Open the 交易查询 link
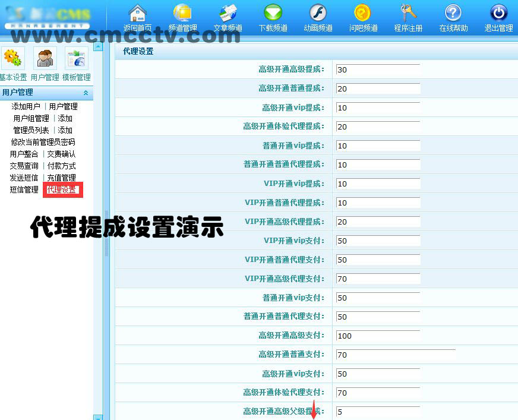Viewport: 518px width, 420px height. [24, 166]
